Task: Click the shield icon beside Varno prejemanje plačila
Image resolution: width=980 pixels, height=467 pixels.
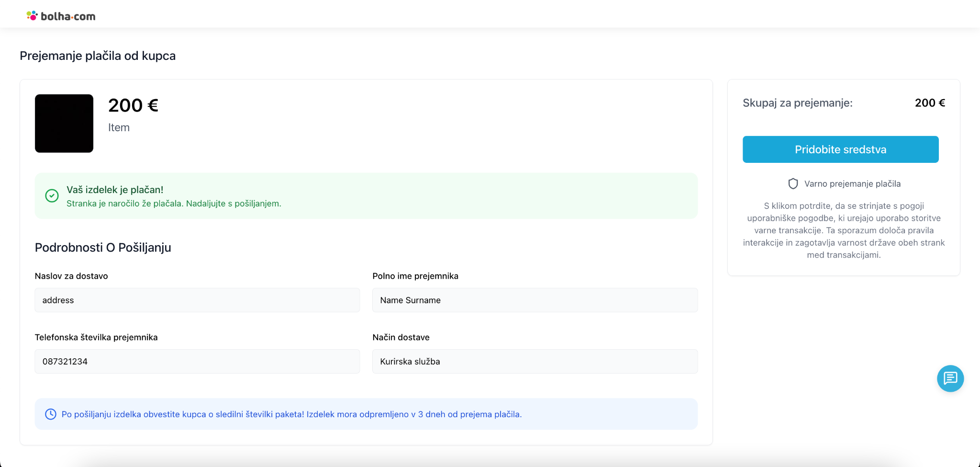Action: tap(793, 184)
